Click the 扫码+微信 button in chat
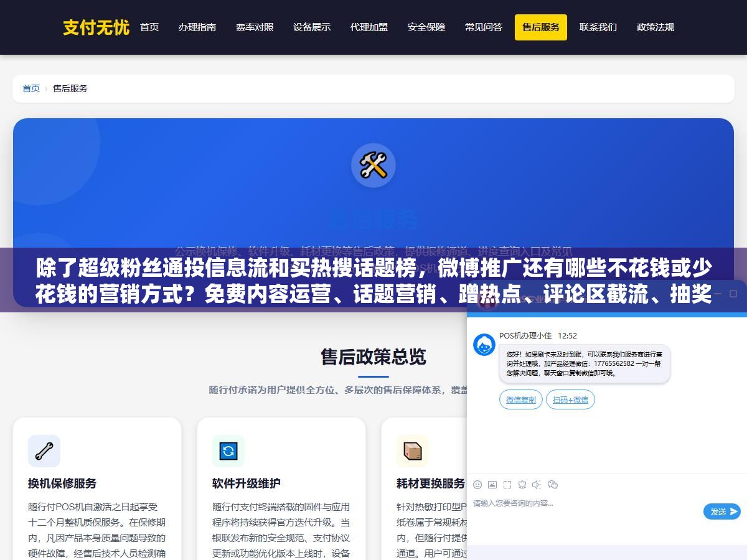This screenshot has width=747, height=560. (x=570, y=399)
